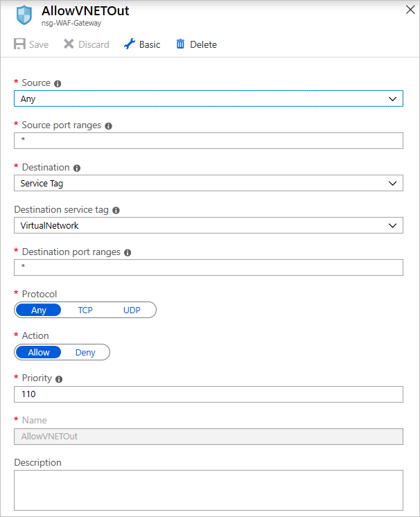Click the info icon beside Destination
The width and height of the screenshot is (420, 517).
(77, 168)
